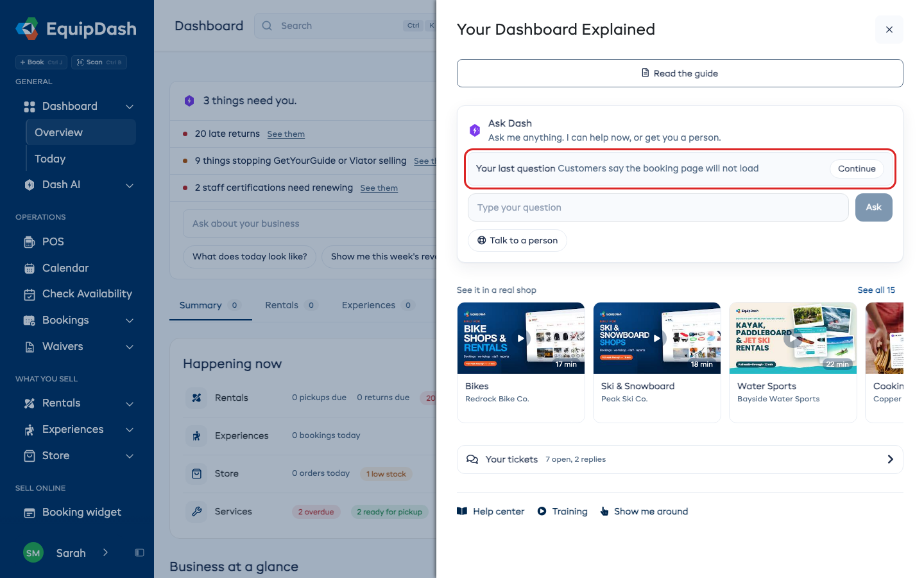
Task: Click the search magnifier icon
Action: [267, 26]
